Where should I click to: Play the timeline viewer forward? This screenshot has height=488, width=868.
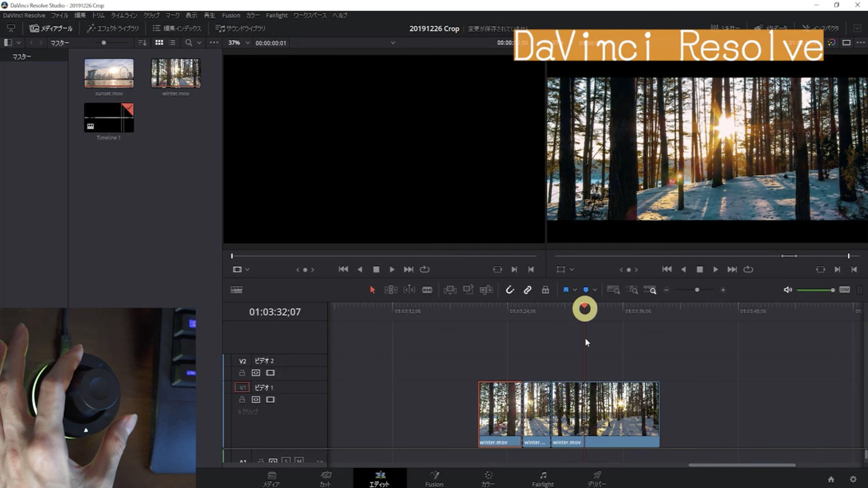click(715, 269)
